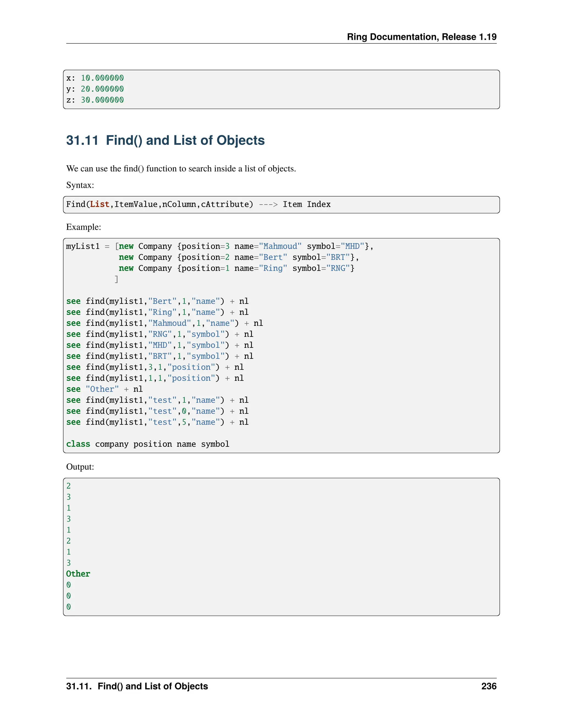Click the line see find(mylist1,1,1,"position")

point(155,378)
